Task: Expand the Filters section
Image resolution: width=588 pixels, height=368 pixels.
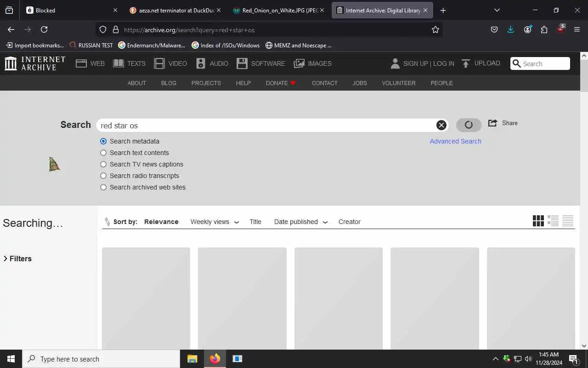Action: 17,259
